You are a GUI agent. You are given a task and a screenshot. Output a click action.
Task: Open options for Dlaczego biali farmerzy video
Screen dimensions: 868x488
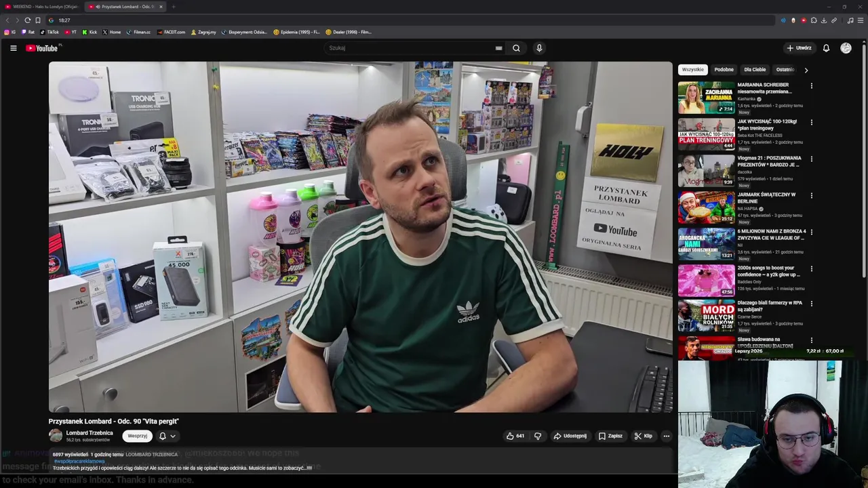(x=811, y=304)
